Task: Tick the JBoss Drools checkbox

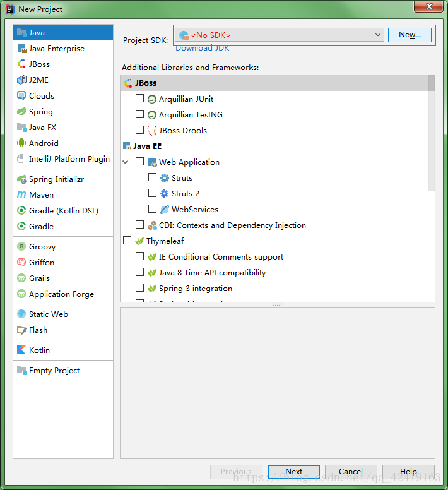Action: pos(139,130)
